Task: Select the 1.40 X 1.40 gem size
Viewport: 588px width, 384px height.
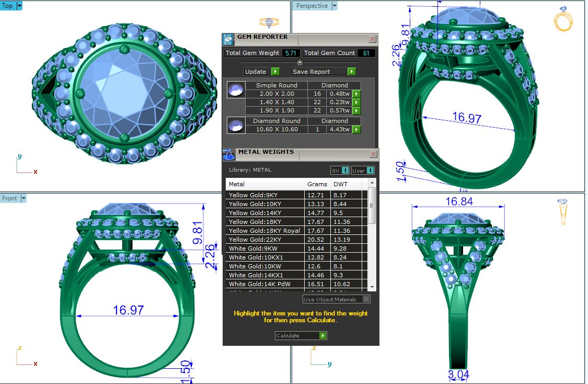Action: [276, 102]
